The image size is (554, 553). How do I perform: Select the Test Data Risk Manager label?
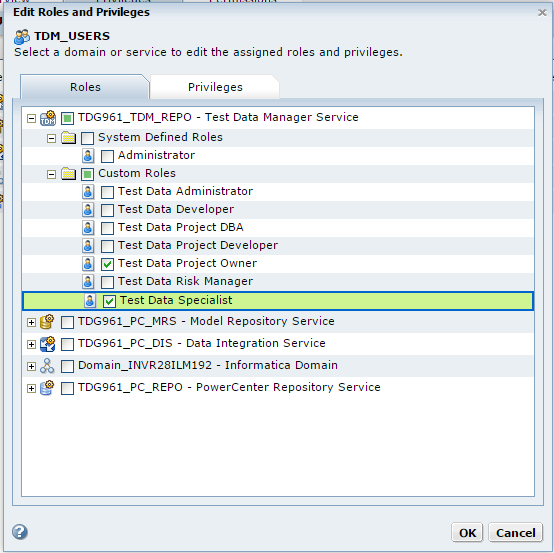point(185,281)
